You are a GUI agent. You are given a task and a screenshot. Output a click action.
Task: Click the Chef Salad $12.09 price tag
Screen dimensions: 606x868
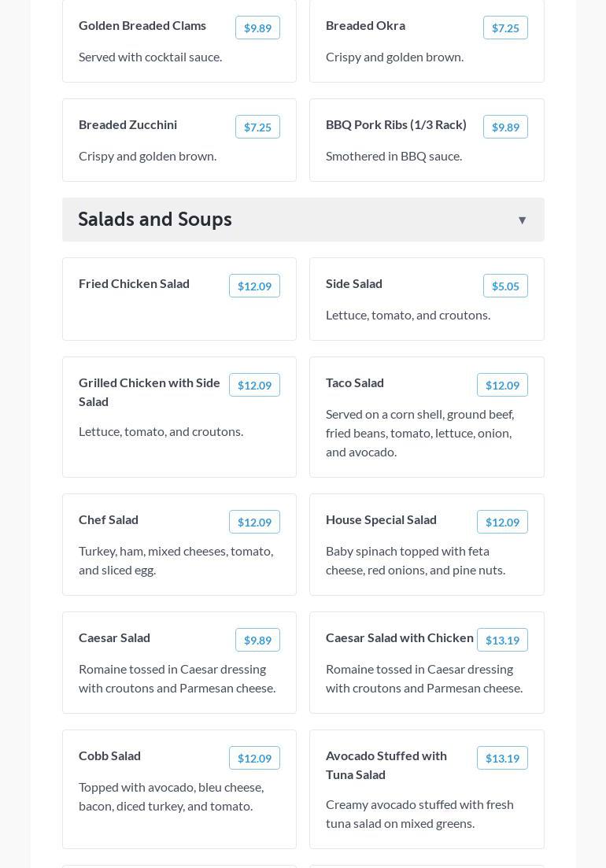[x=254, y=522]
